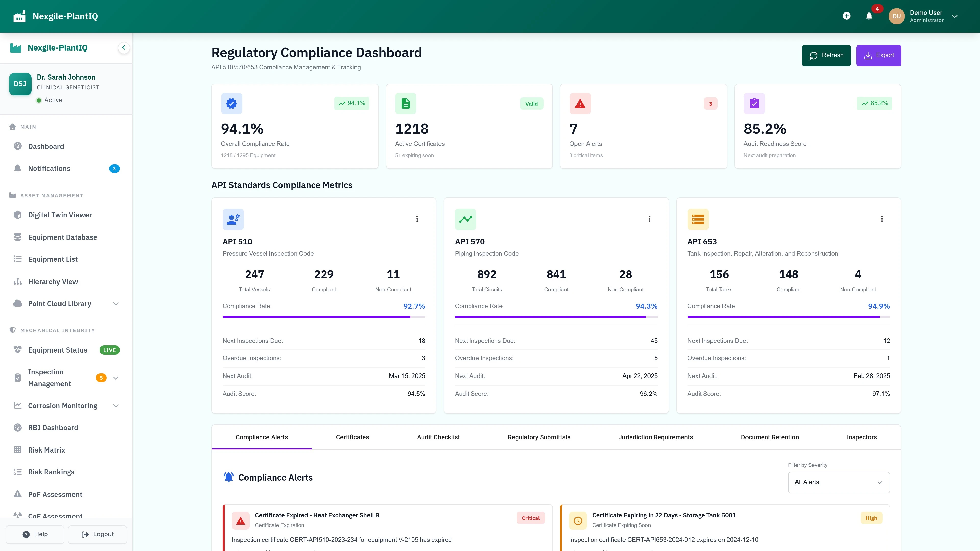Viewport: 980px width, 551px height.
Task: Select Equipment Database from Asset Management
Action: click(62, 237)
